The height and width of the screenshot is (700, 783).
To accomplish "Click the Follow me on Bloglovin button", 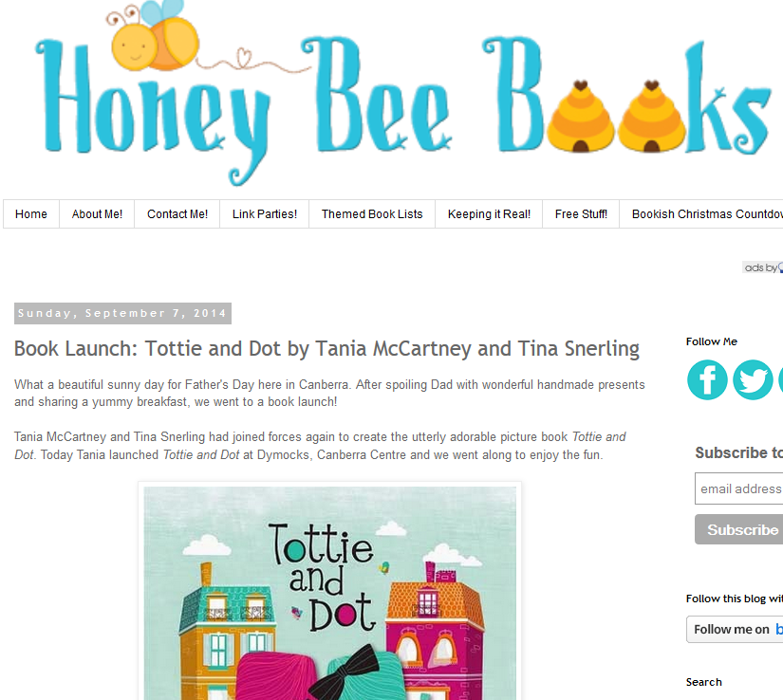I will pyautogui.click(x=735, y=629).
